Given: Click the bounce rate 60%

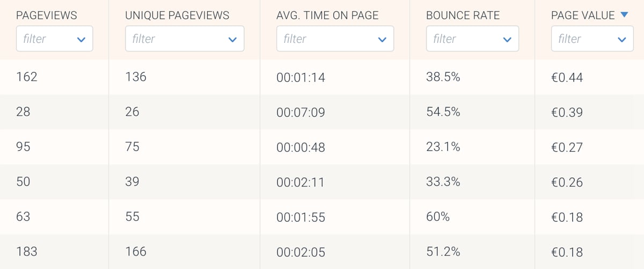Looking at the screenshot, I should 438,216.
